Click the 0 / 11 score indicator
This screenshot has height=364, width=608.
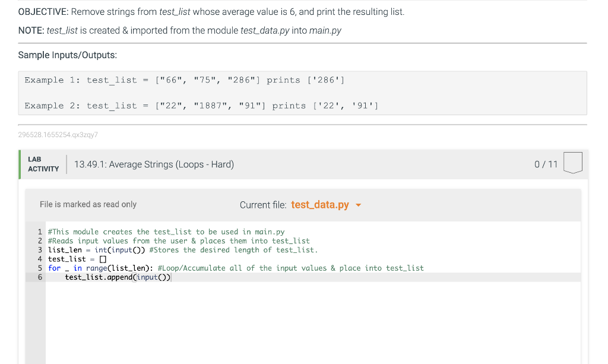[x=545, y=164]
